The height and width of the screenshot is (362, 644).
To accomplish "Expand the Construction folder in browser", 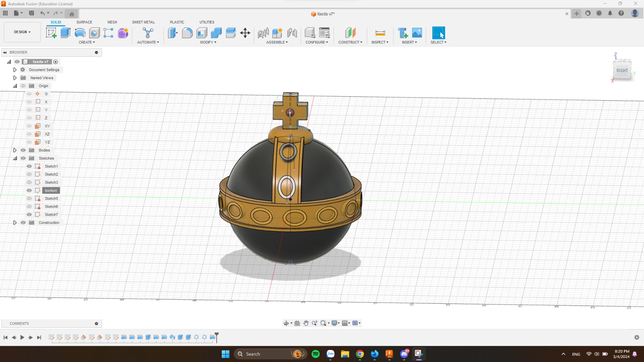I will [x=15, y=223].
